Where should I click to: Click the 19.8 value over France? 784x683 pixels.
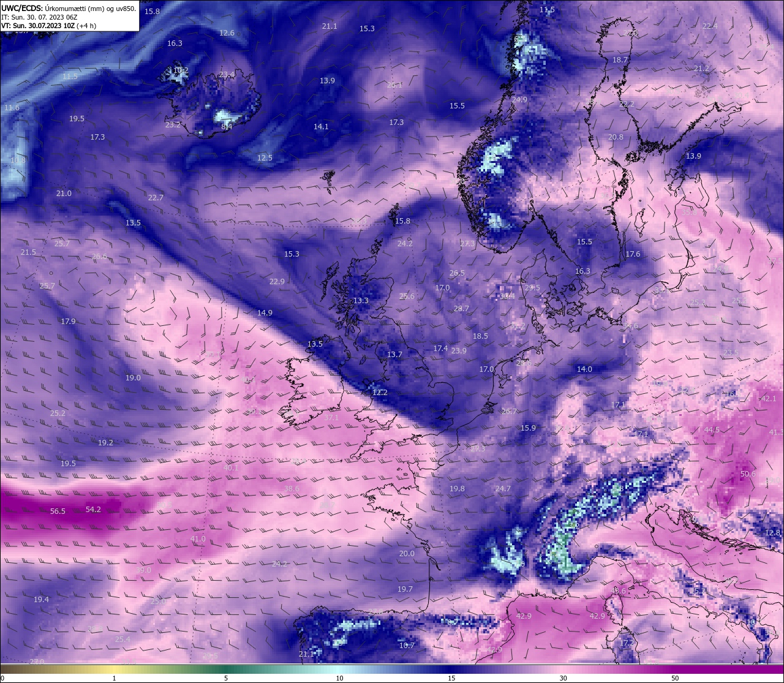click(457, 489)
